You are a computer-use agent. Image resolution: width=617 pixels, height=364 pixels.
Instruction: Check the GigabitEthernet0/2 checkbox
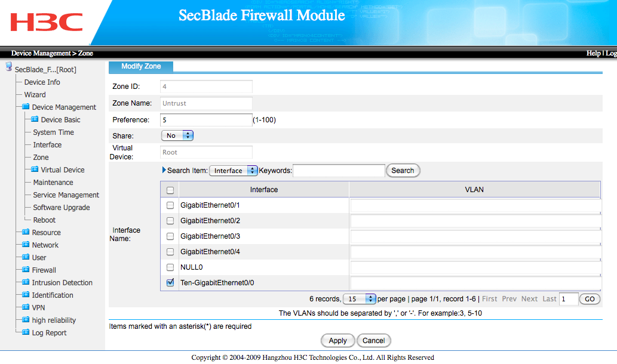click(170, 221)
